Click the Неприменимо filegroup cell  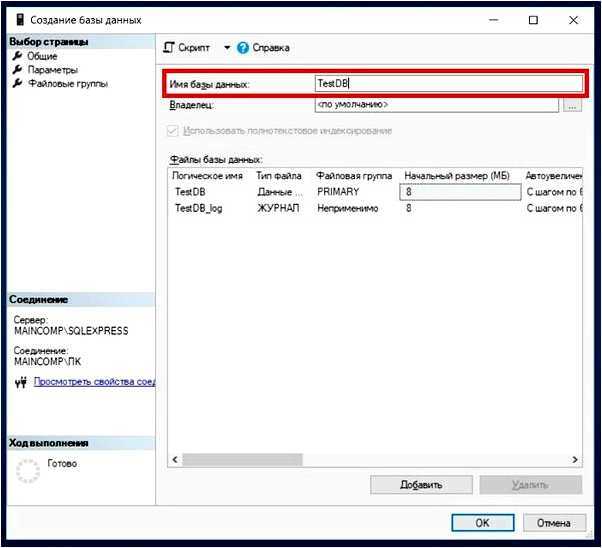(x=347, y=208)
